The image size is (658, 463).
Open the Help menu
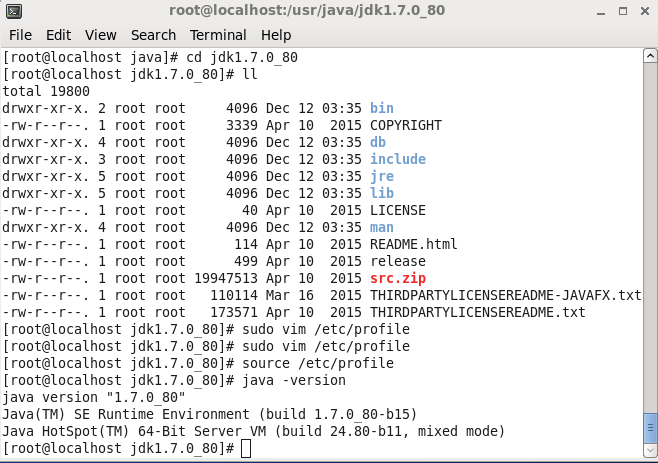tap(276, 35)
